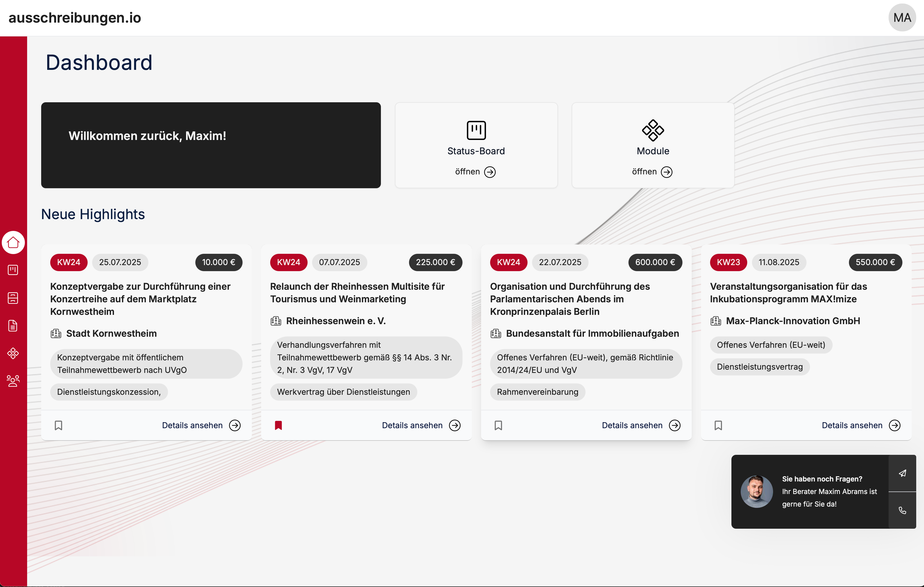Bookmark the Kornwestheim concert tender
Screen dimensions: 924x587
[58, 425]
